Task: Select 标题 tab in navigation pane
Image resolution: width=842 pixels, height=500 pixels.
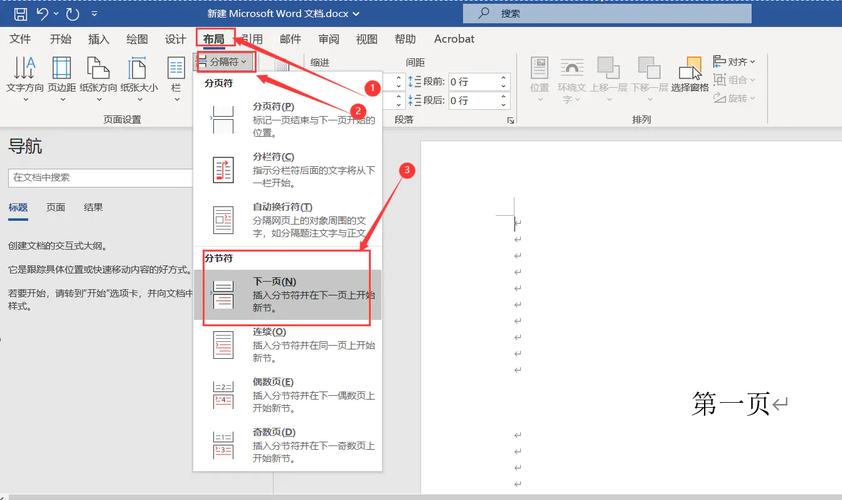Action: tap(18, 207)
